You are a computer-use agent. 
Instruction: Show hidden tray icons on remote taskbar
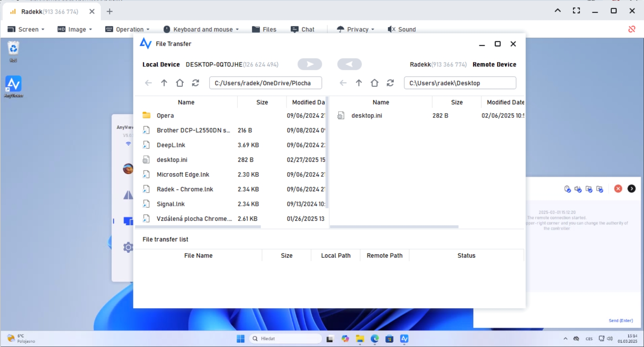565,338
